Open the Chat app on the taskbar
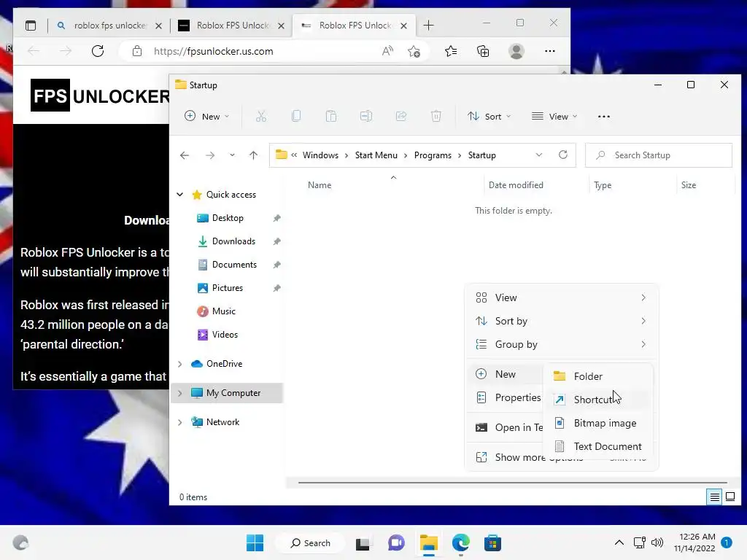The height and width of the screenshot is (560, 747). (x=396, y=542)
